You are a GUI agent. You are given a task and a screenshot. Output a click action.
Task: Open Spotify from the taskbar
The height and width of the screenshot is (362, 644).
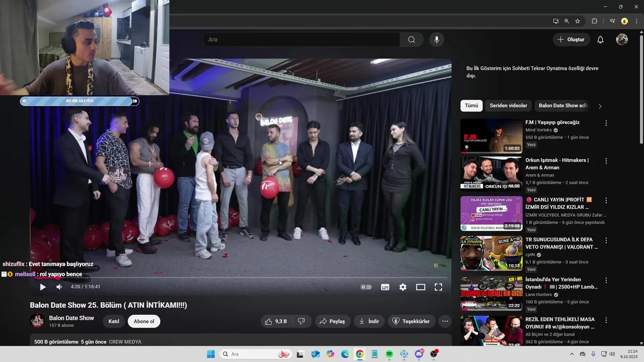coord(389,354)
